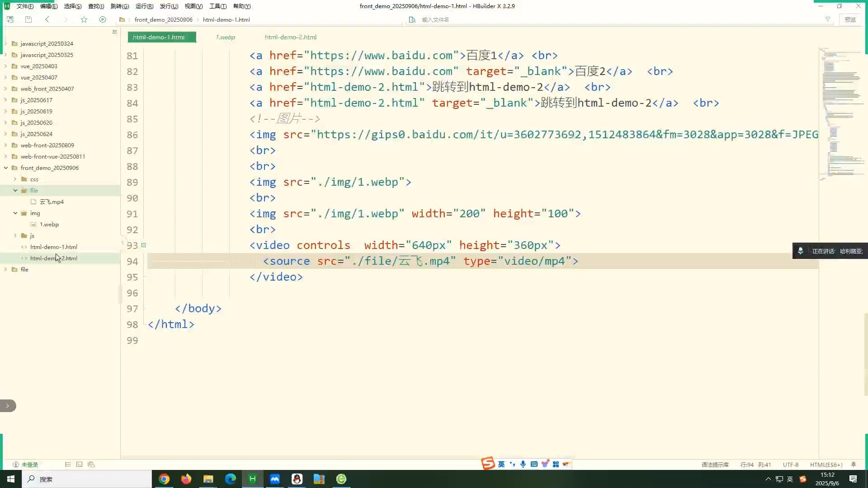
Task: Expand the js folder
Action: click(x=15, y=235)
